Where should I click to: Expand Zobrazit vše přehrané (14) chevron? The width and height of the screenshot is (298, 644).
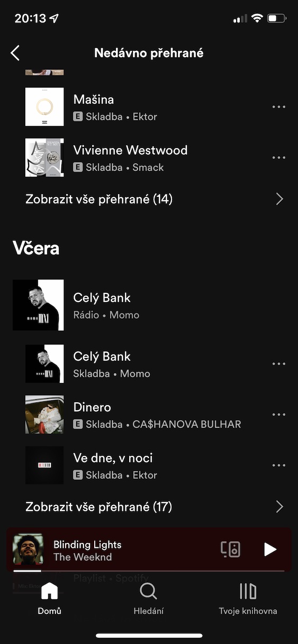[x=279, y=199]
